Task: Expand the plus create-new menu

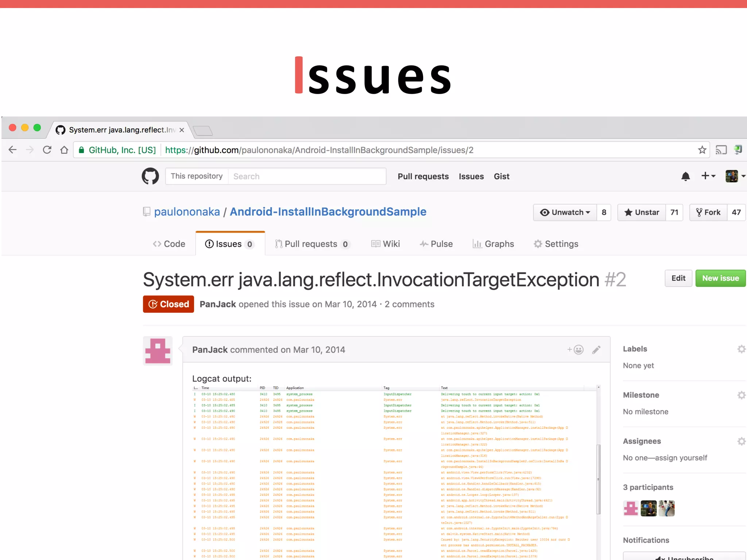Action: [708, 176]
